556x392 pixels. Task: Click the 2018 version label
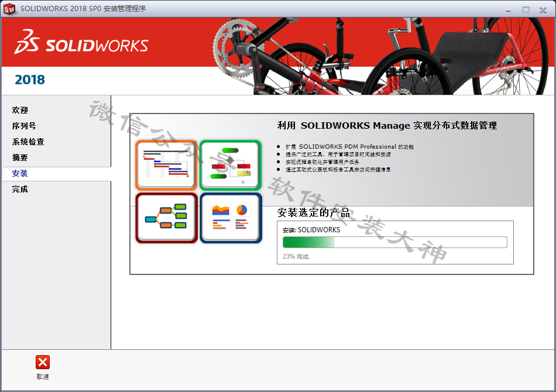[30, 80]
